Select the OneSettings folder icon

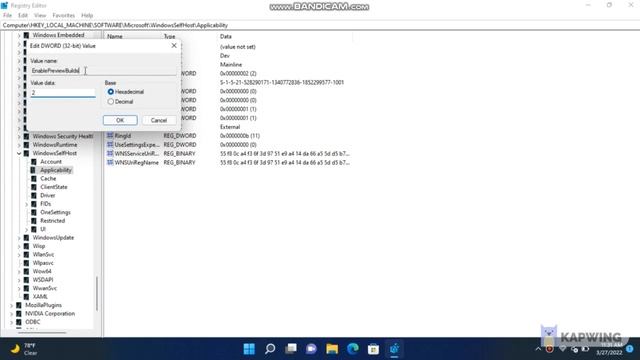pyautogui.click(x=34, y=212)
